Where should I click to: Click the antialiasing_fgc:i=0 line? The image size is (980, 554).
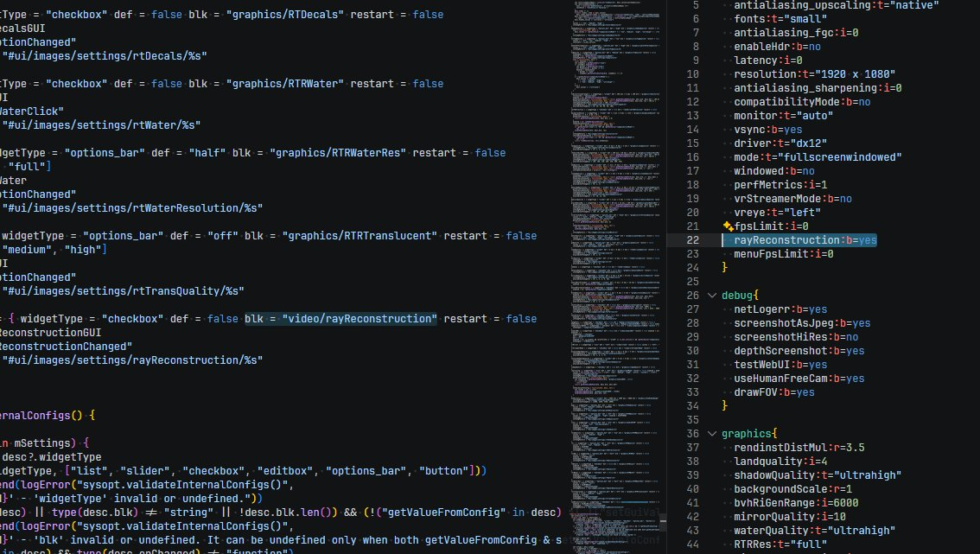click(x=796, y=33)
